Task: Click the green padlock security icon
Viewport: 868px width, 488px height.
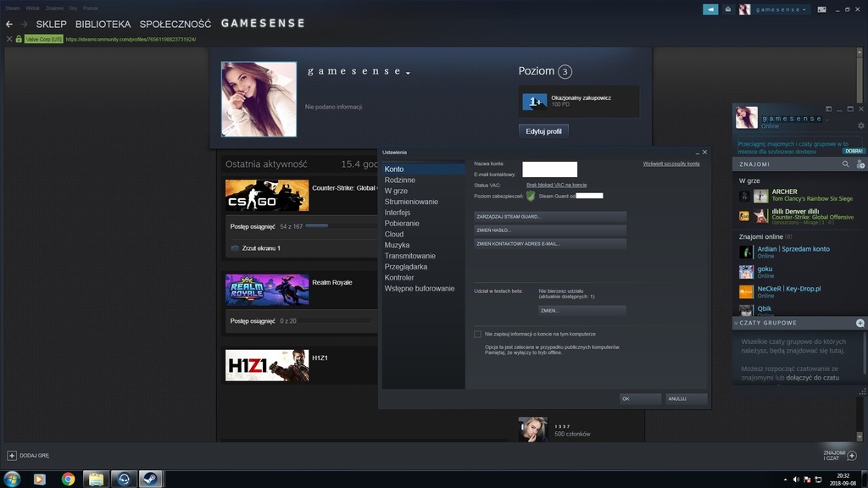Action: [x=19, y=39]
